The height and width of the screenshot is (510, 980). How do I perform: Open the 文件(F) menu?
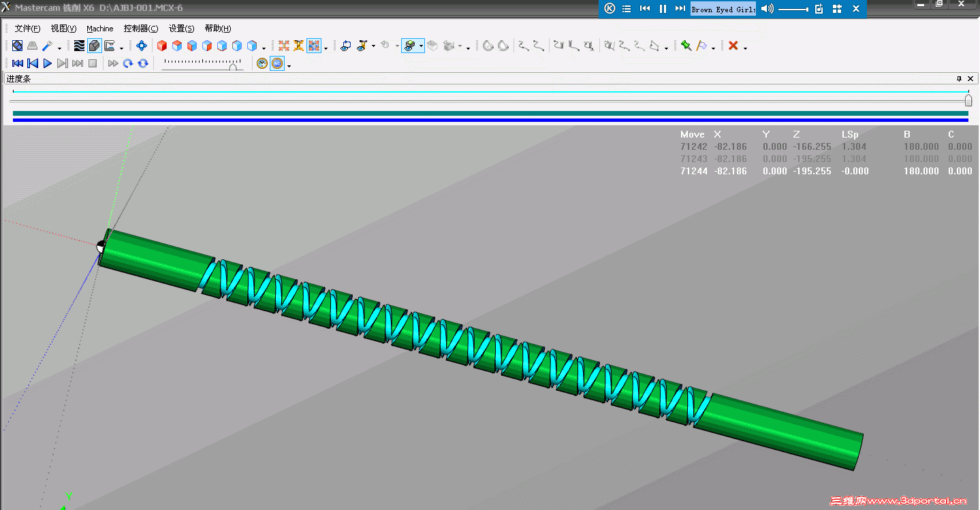coord(27,29)
